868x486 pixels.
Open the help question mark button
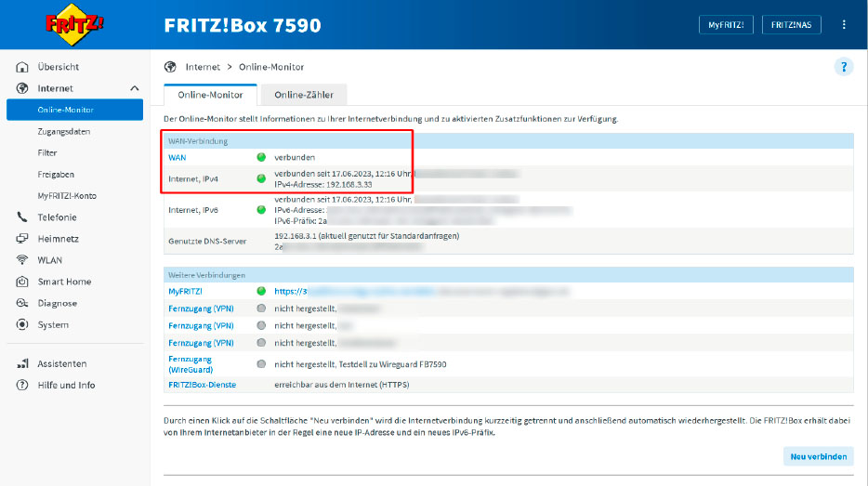coord(844,67)
